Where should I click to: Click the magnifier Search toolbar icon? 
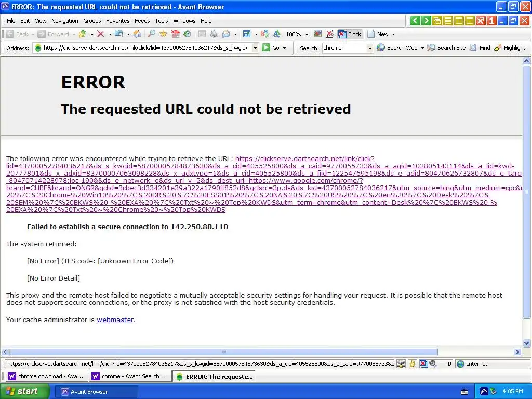click(151, 34)
